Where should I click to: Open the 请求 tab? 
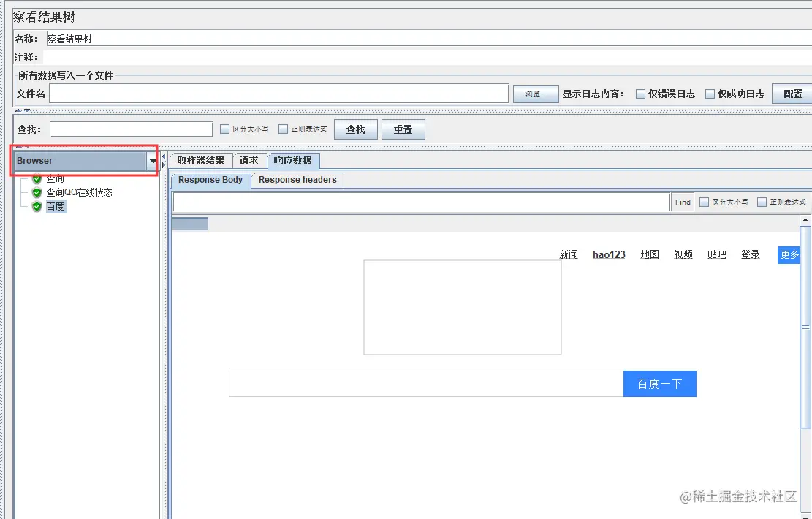click(248, 160)
